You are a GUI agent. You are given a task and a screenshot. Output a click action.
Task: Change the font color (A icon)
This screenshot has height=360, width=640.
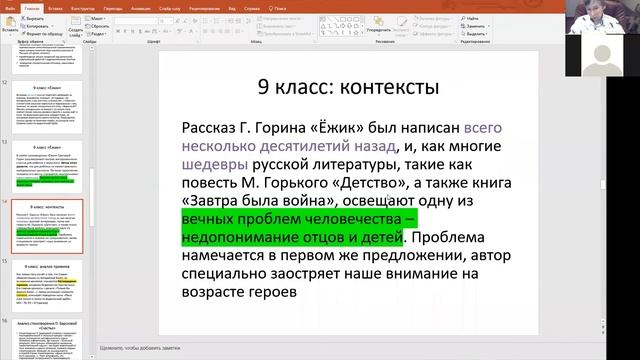[191, 31]
